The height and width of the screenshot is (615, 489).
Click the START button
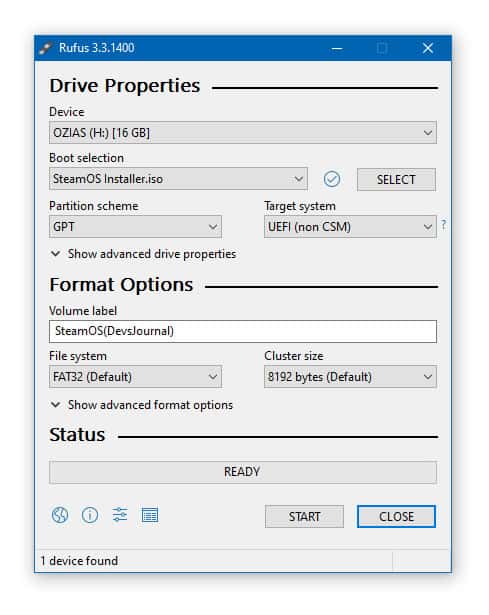[304, 517]
